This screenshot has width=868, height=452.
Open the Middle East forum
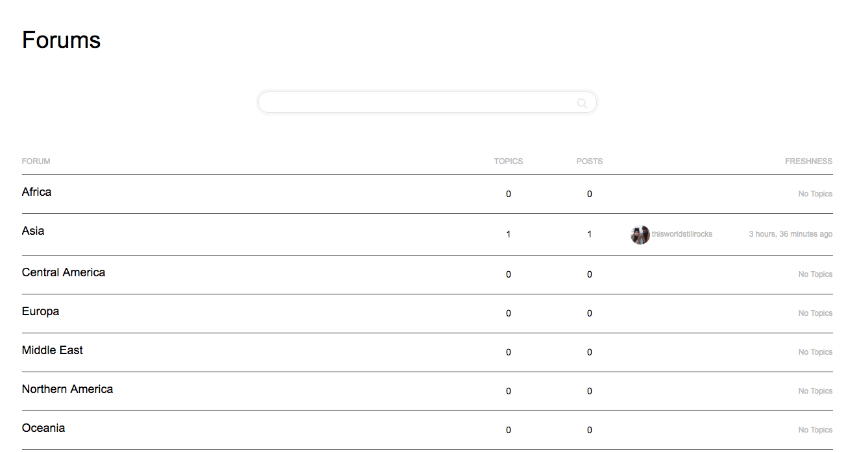[53, 350]
